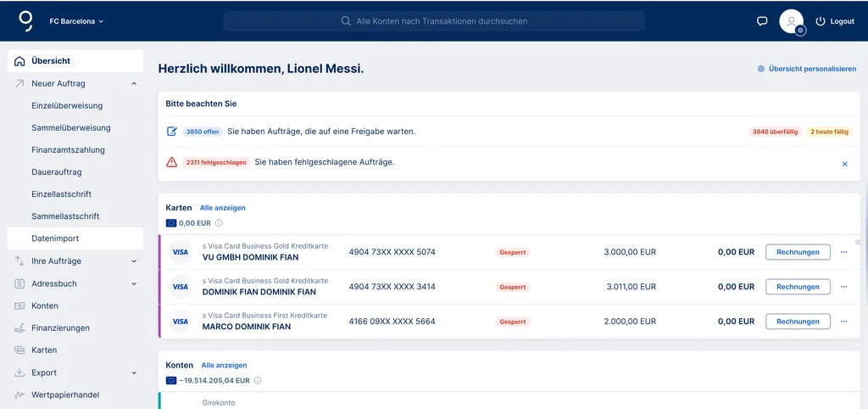Click Rechnungen for card ending 3414

click(798, 287)
